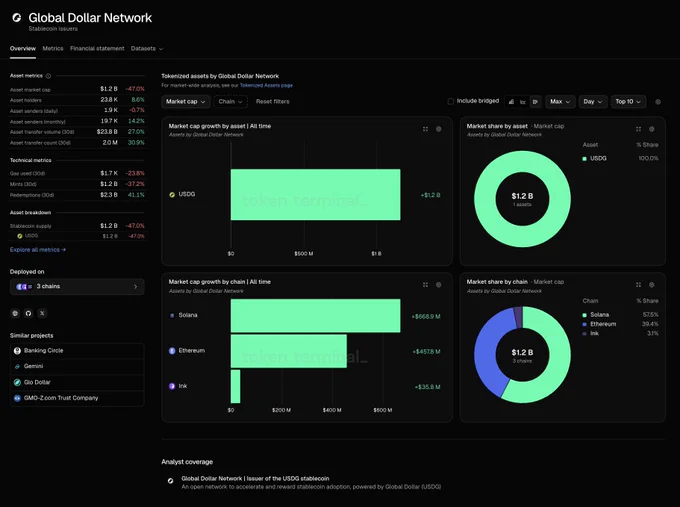Click the Mints (30d) metric row

[77, 184]
